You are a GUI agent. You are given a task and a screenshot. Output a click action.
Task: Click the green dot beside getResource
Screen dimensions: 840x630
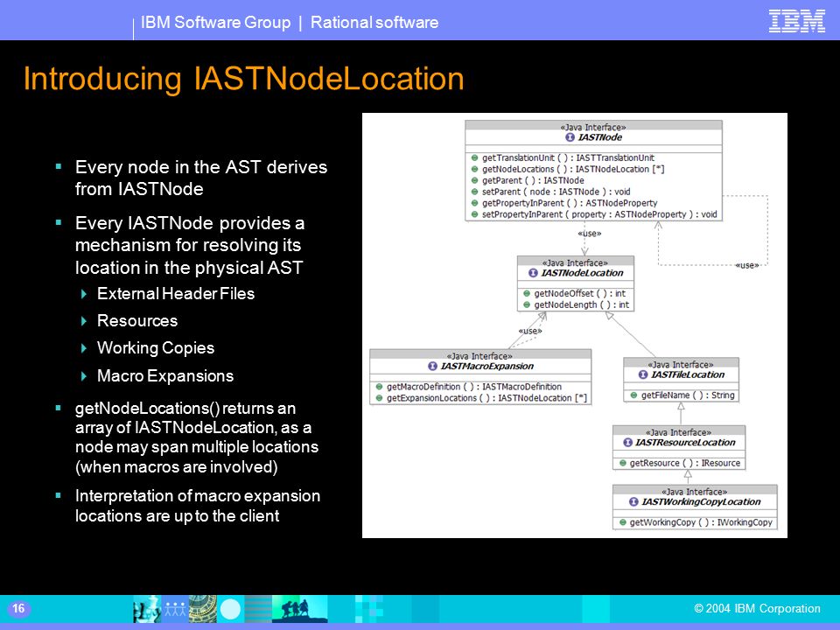[x=622, y=463]
